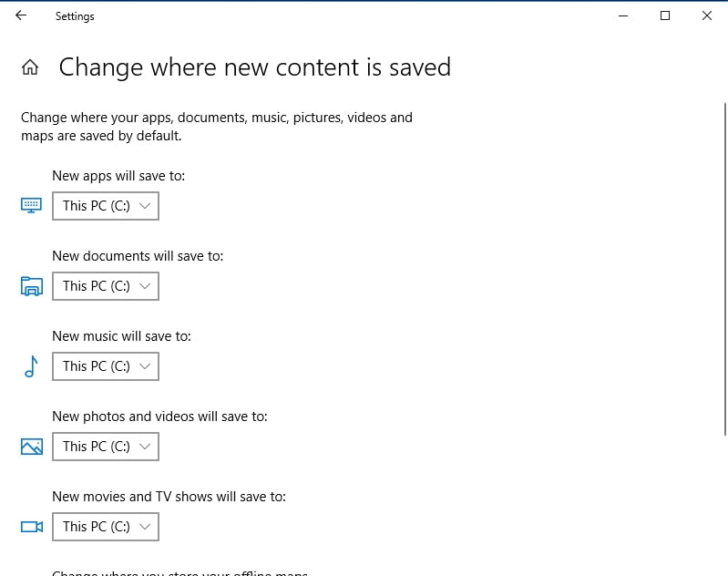Click the 'New music will save to:' label
The width and height of the screenshot is (728, 576).
pyautogui.click(x=121, y=336)
